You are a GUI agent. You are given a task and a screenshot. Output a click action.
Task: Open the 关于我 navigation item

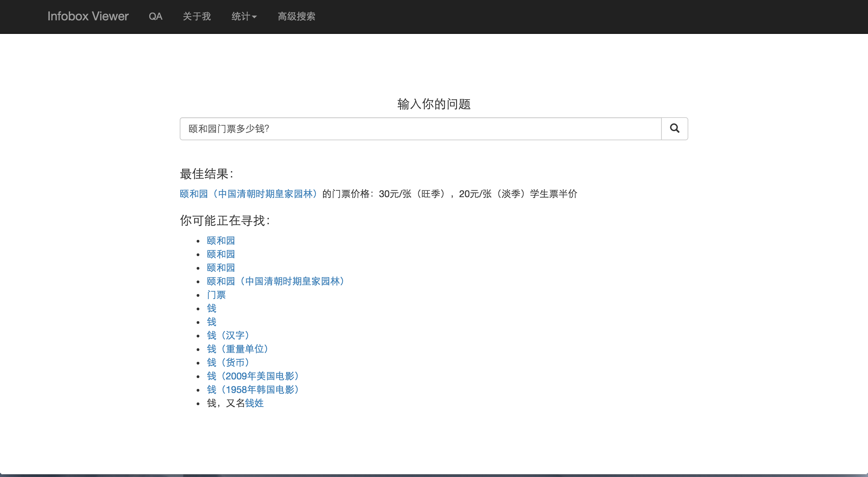click(x=197, y=16)
